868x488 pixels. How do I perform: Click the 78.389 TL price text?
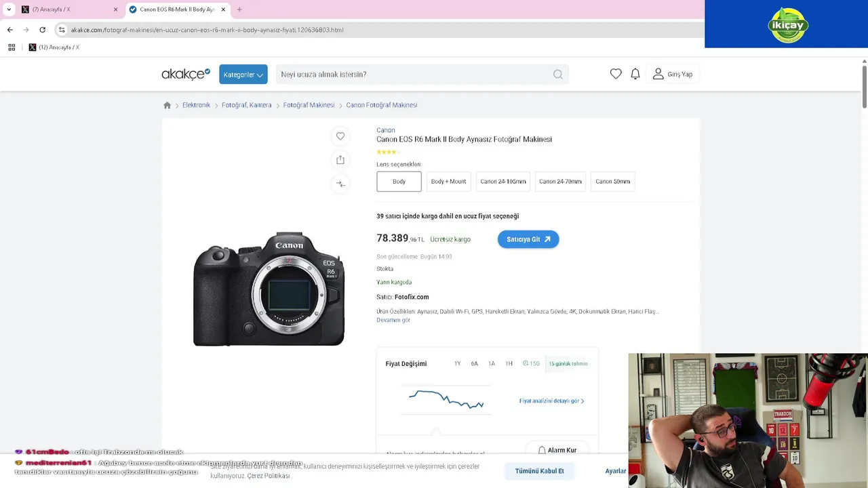click(400, 239)
